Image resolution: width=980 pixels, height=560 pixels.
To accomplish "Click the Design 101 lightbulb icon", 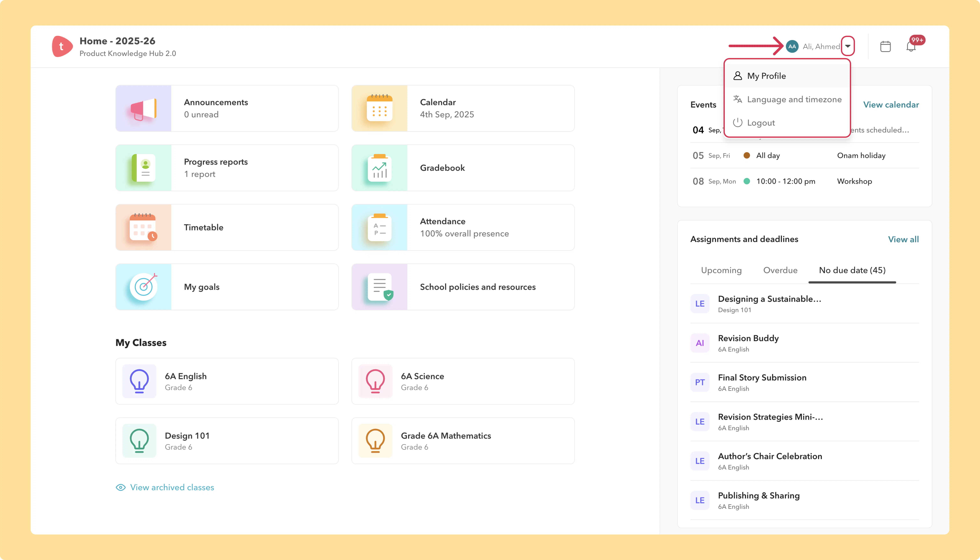I will (139, 441).
